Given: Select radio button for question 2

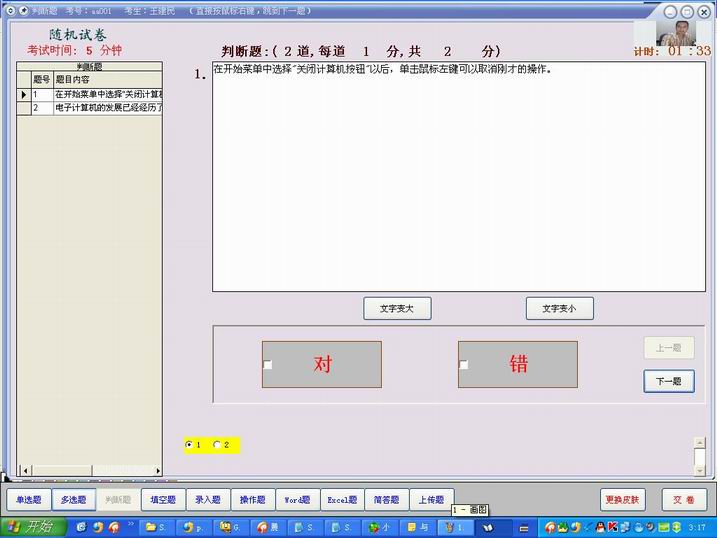Looking at the screenshot, I should pyautogui.click(x=218, y=445).
